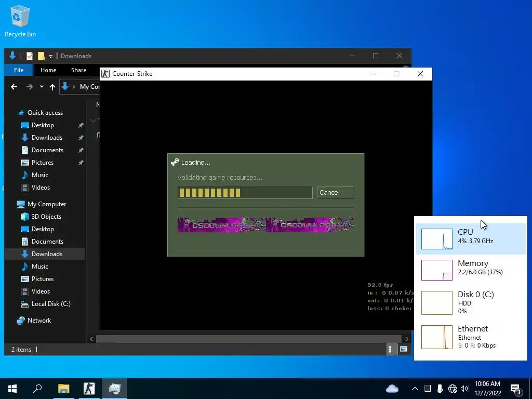Open the recent locations dropdown arrow
The width and height of the screenshot is (532, 399).
42,87
